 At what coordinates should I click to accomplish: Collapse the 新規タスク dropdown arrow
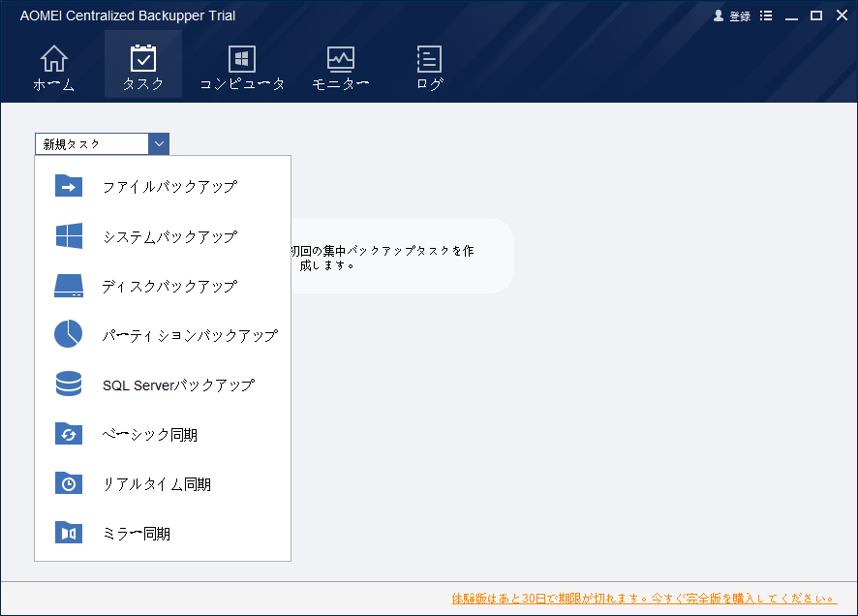[x=159, y=144]
